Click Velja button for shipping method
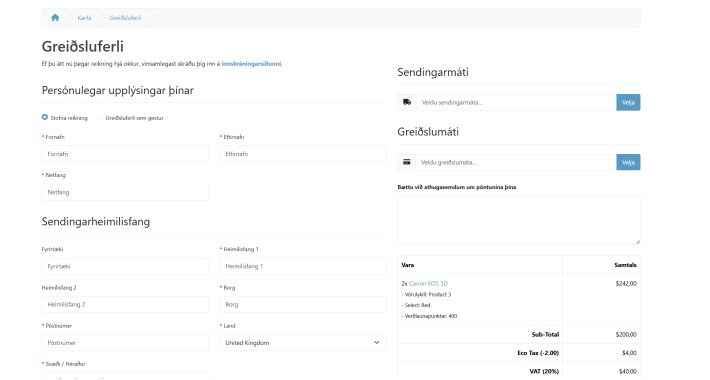 pyautogui.click(x=628, y=102)
